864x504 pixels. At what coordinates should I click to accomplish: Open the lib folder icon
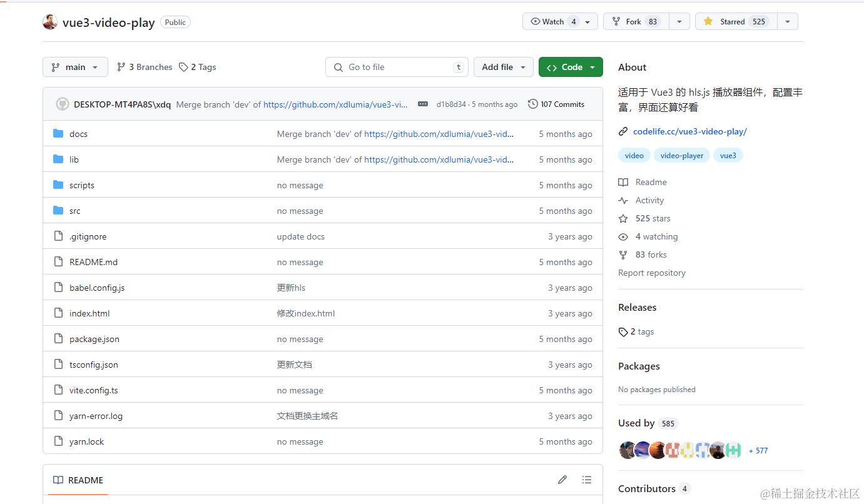(x=59, y=159)
